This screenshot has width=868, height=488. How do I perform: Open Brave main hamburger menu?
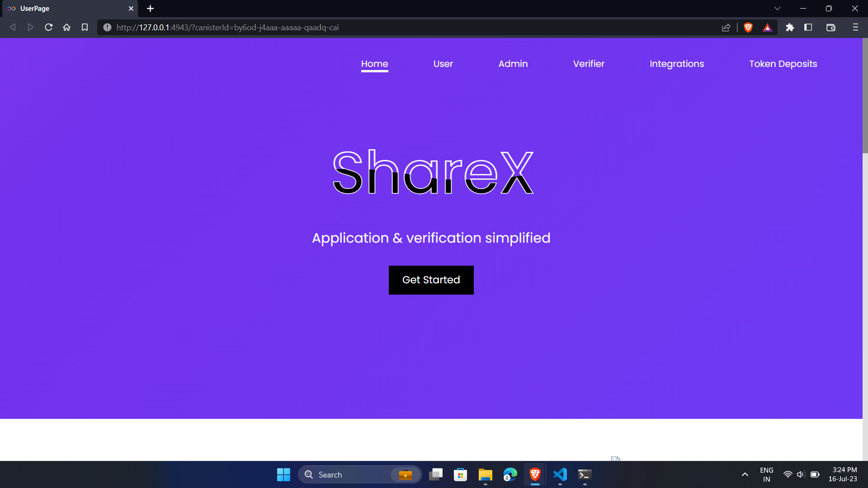(x=855, y=28)
